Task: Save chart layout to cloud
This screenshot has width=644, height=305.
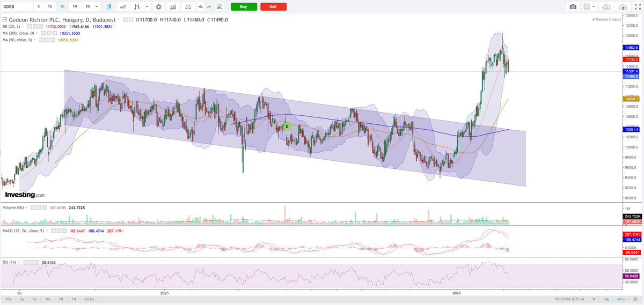Action: [x=623, y=6]
